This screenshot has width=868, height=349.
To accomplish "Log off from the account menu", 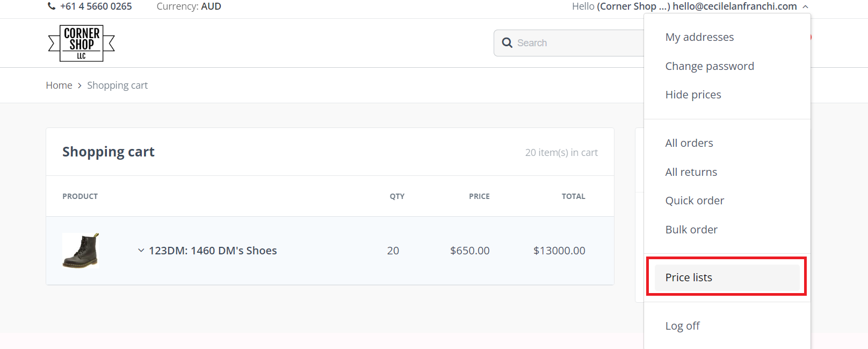I will [682, 326].
